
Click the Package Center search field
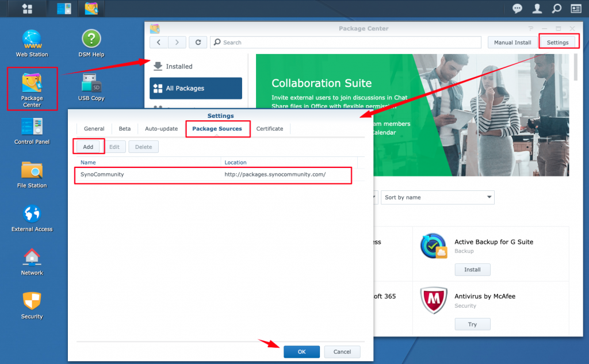pos(346,43)
